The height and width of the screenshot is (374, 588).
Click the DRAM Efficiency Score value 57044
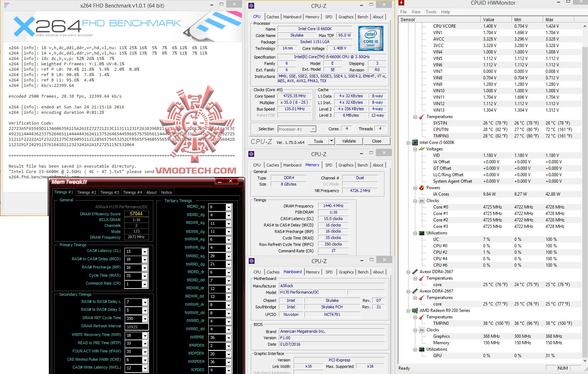(x=136, y=214)
